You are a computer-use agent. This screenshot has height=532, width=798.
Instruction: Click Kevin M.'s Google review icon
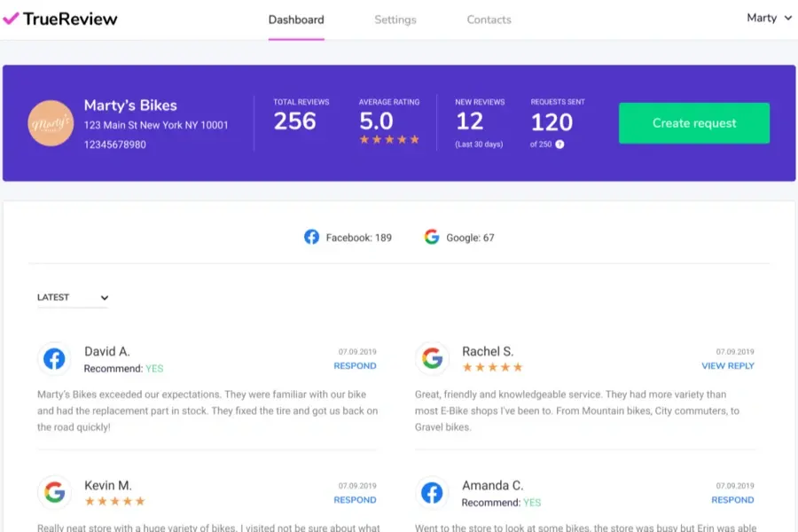[x=54, y=492]
